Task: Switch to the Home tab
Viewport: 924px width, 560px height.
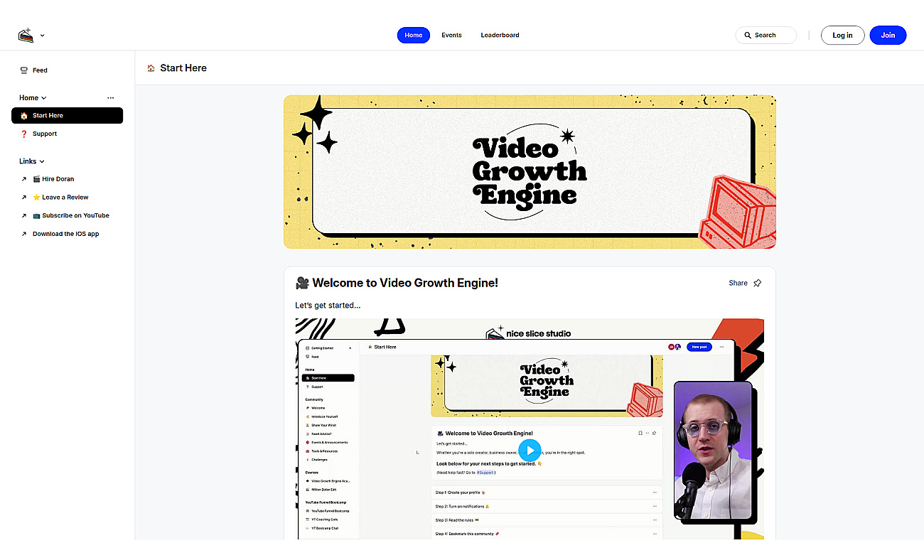Action: [x=413, y=35]
